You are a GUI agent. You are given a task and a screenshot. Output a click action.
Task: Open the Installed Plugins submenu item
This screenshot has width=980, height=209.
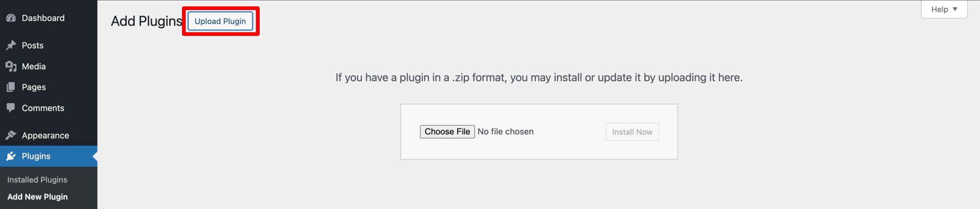pos(37,180)
